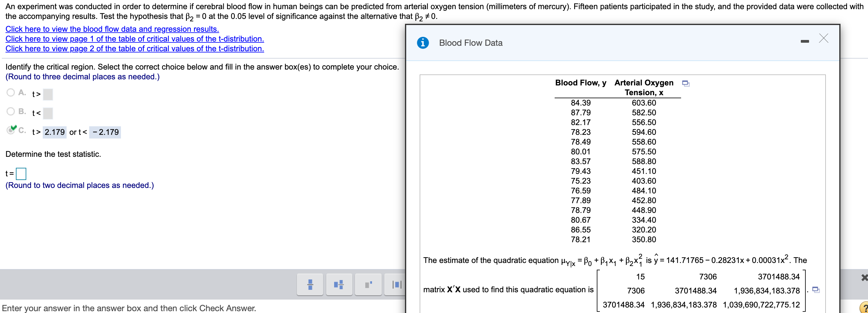Copy the X'X matrix using its copy icon
The image size is (868, 313).
815,290
